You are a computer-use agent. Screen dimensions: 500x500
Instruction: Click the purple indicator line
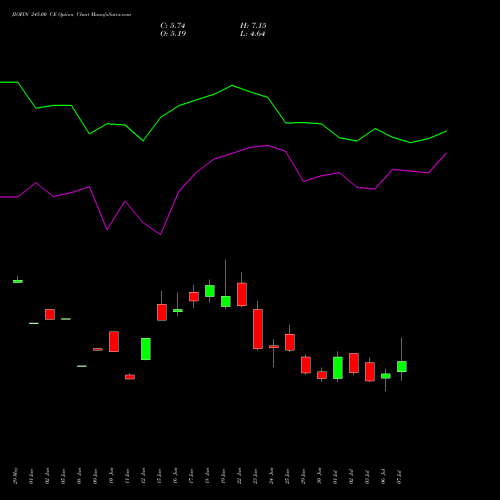click(268, 146)
